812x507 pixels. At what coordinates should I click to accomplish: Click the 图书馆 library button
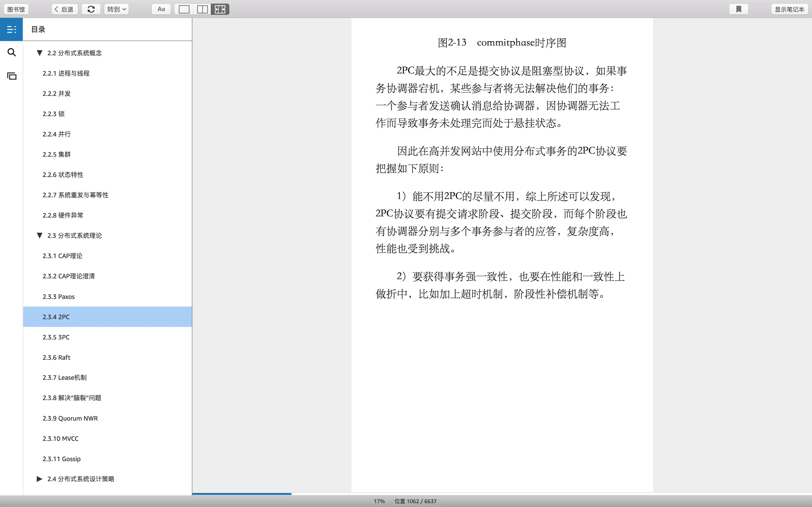[x=16, y=9]
